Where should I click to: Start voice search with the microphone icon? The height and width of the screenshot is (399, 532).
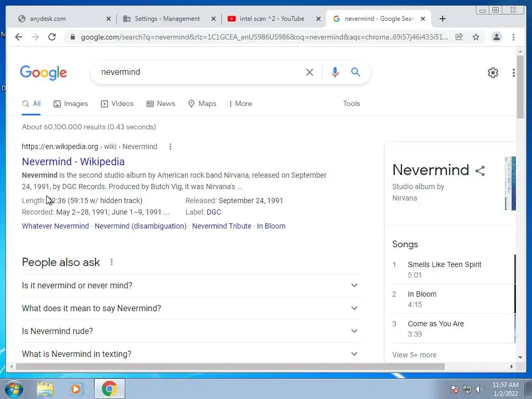(335, 72)
